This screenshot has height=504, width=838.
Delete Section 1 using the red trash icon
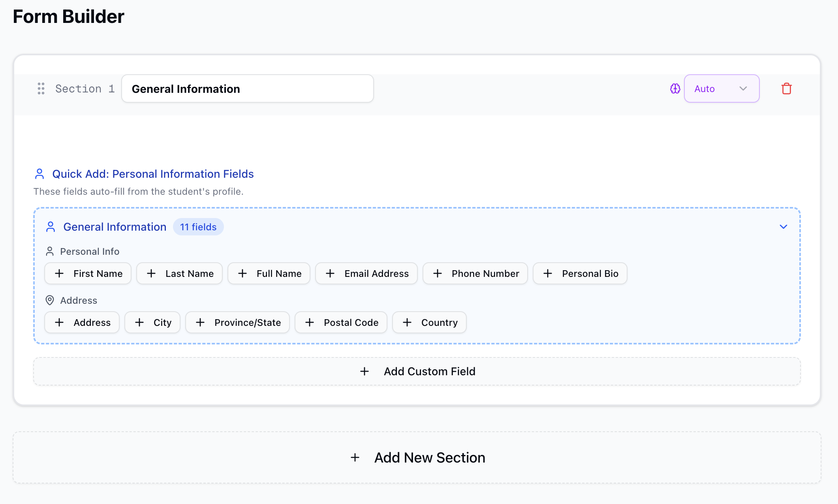[786, 88]
